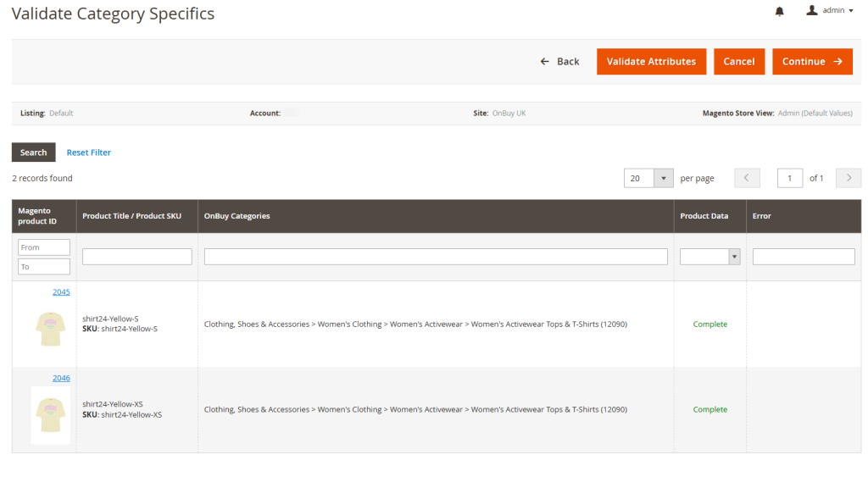Focus the Product Title / SKU filter box
868x477 pixels.
coord(136,257)
